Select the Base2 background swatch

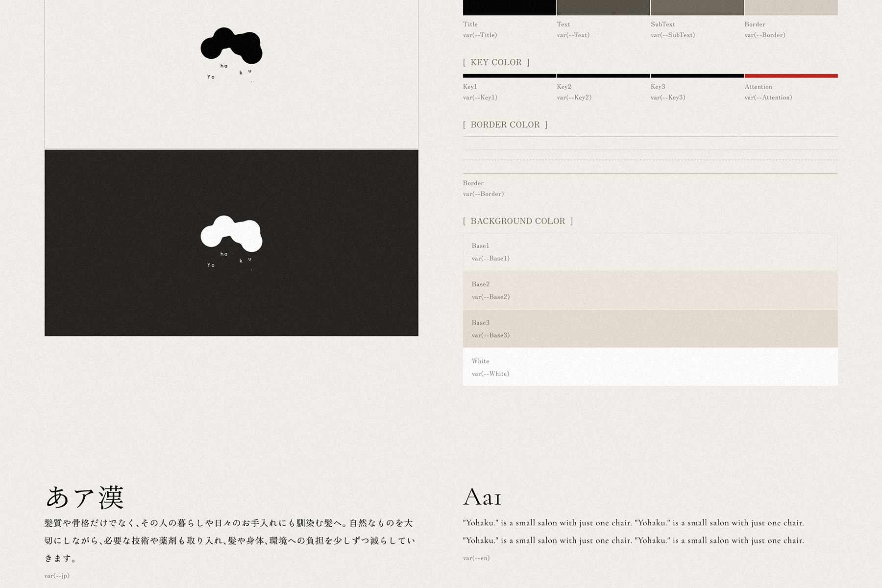650,290
